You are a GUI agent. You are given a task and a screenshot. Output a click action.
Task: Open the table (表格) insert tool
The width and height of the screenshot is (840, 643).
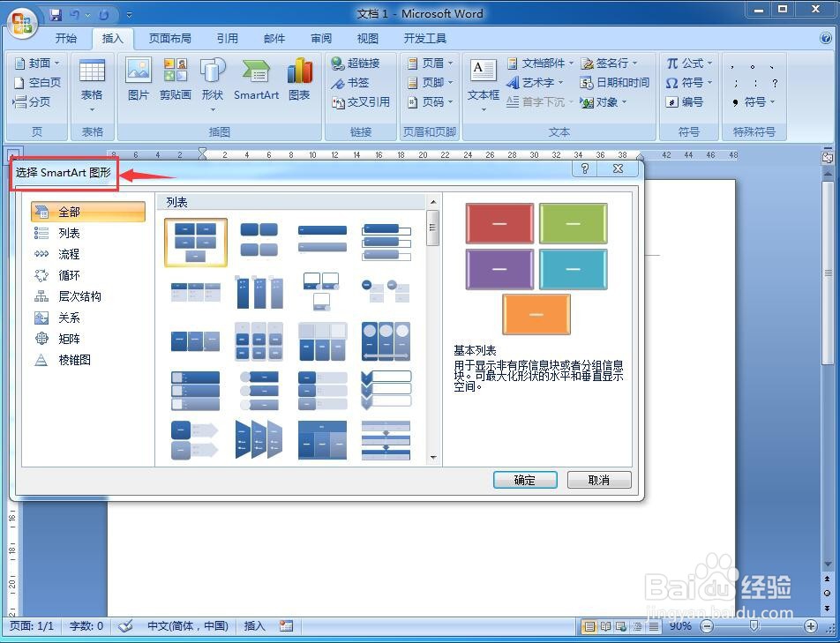[x=92, y=85]
